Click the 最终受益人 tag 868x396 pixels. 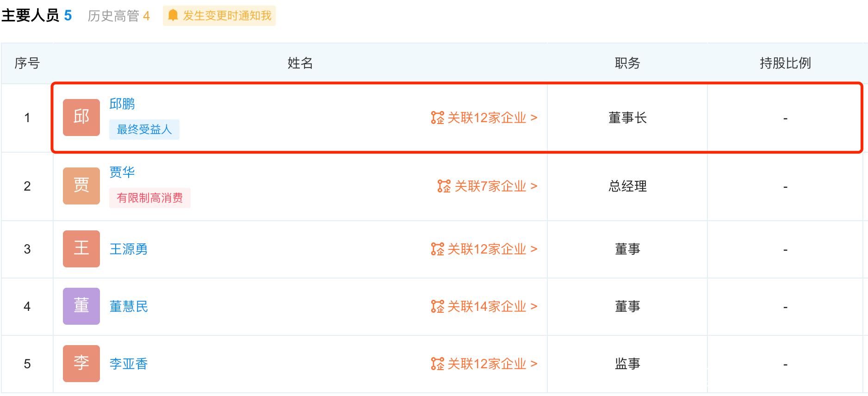144,130
